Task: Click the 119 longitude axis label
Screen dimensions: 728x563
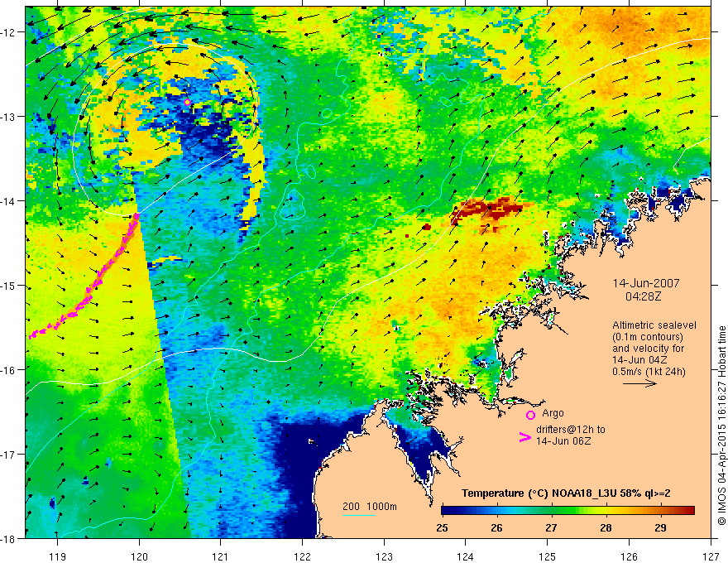Action: pos(57,556)
